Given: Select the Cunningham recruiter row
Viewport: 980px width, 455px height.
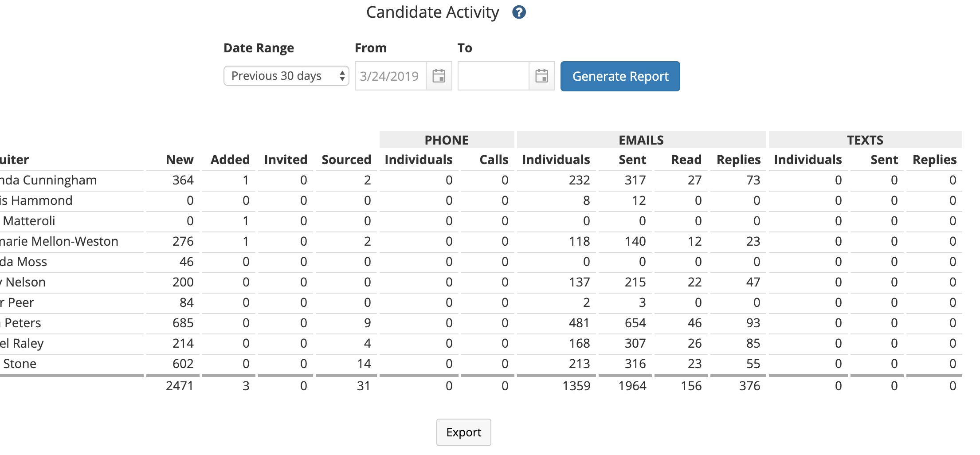Looking at the screenshot, I should (x=49, y=180).
